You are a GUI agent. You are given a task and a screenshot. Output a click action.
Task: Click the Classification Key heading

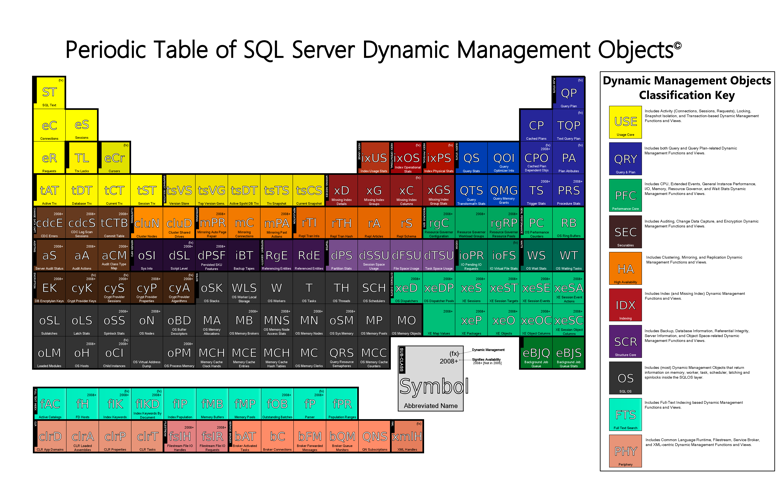pyautogui.click(x=687, y=88)
